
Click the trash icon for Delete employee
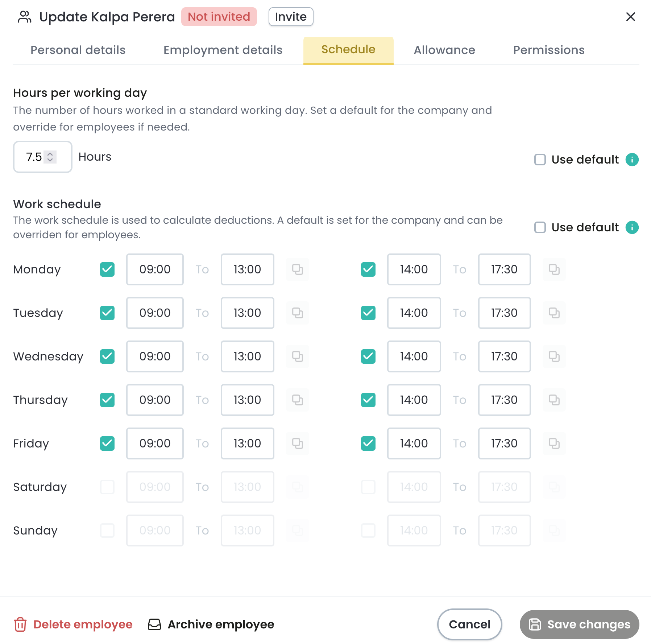click(20, 624)
